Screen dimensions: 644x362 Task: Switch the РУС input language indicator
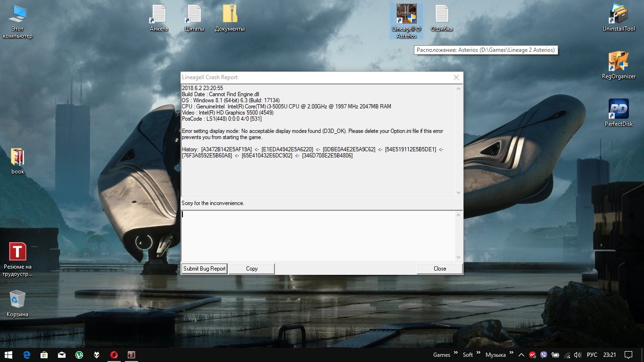pos(592,355)
